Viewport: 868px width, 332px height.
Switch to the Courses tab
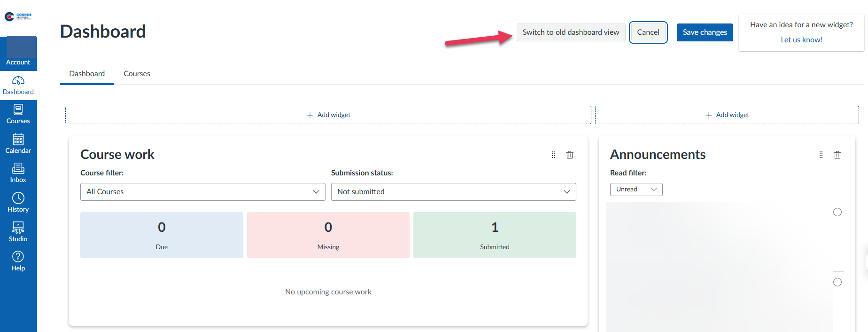click(x=137, y=74)
